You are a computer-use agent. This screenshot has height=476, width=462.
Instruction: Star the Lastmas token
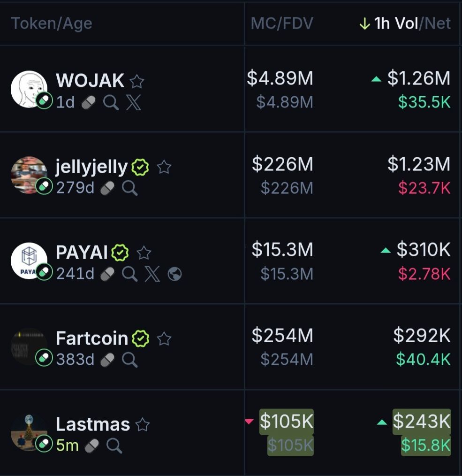pyautogui.click(x=142, y=425)
